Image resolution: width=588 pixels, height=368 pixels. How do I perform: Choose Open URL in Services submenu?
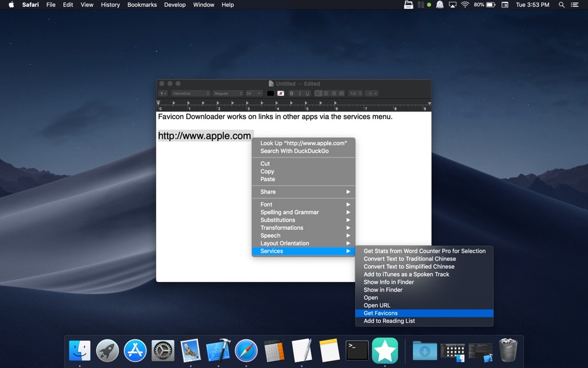[424, 305]
